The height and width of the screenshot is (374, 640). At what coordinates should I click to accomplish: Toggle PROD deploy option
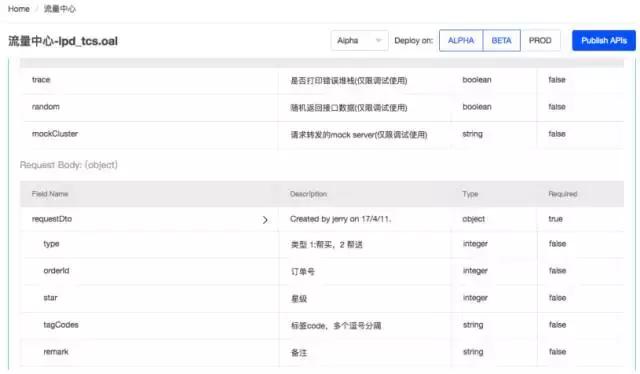click(x=540, y=40)
